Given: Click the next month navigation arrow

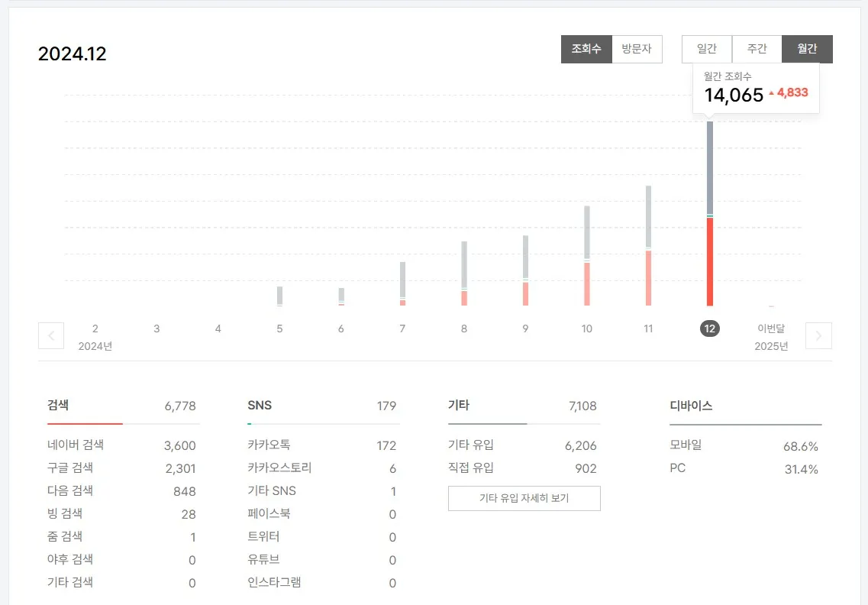Looking at the screenshot, I should (818, 335).
